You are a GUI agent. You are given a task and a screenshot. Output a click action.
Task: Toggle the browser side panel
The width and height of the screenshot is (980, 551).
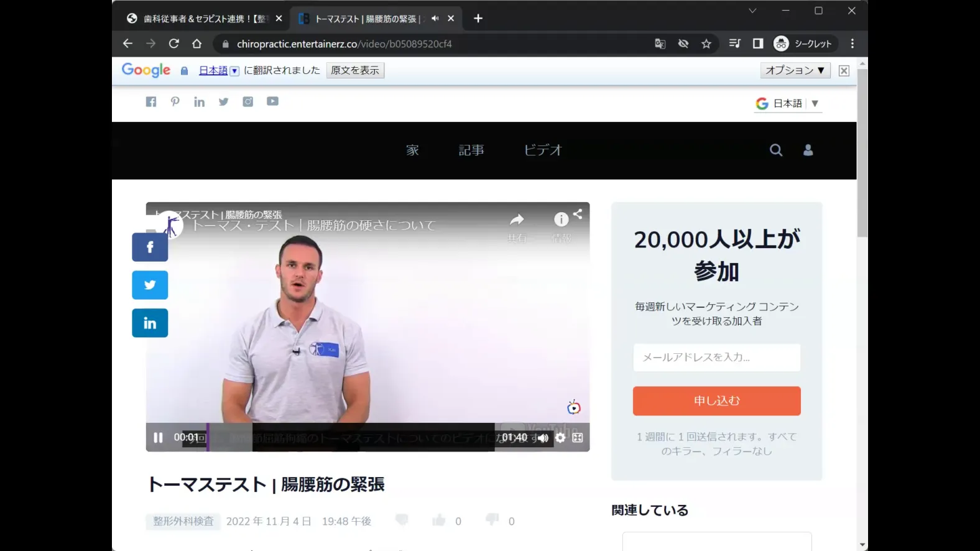click(x=758, y=44)
